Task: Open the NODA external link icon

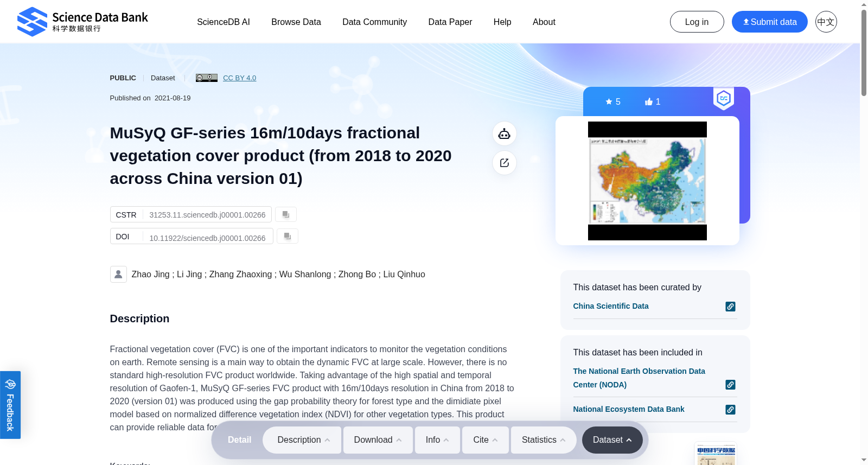Action: [731, 385]
